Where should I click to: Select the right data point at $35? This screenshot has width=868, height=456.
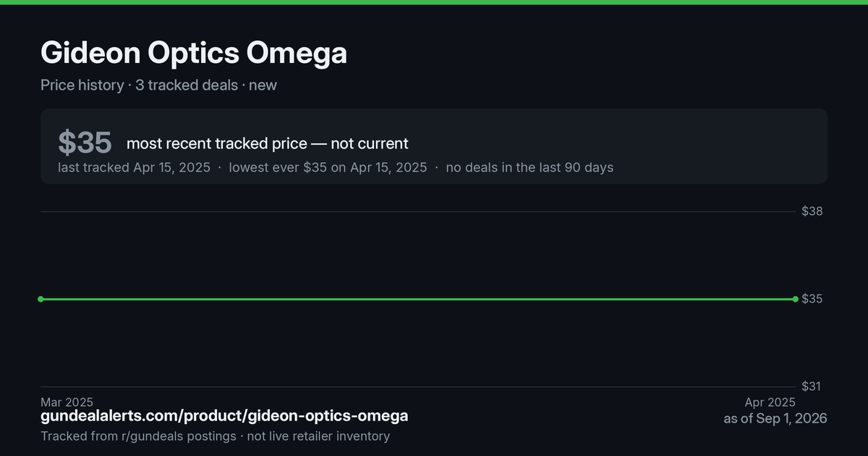(x=796, y=299)
